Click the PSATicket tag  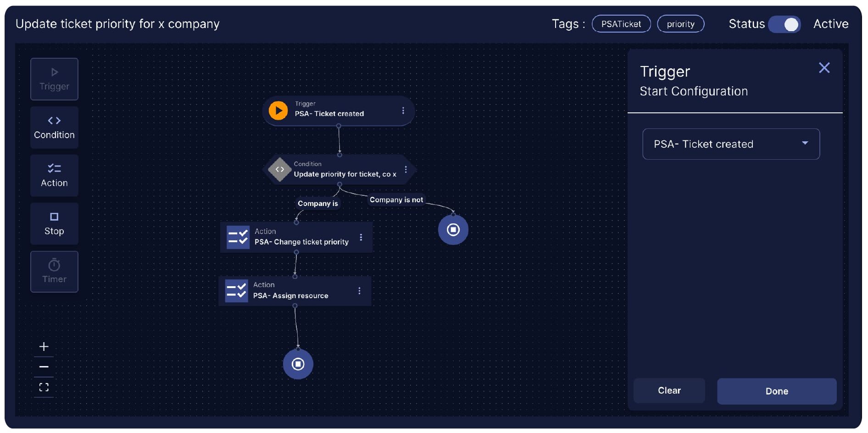pyautogui.click(x=621, y=24)
